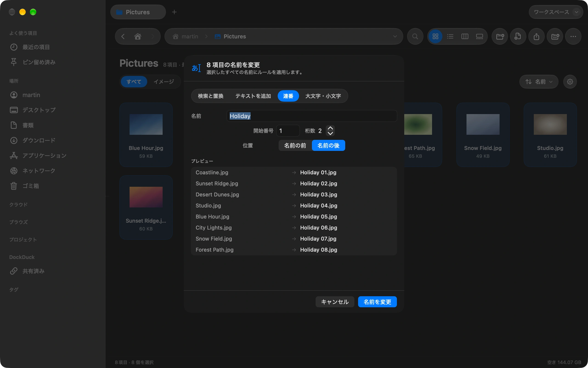
Task: Confirm with the 名前を変更 button
Action: 377,302
